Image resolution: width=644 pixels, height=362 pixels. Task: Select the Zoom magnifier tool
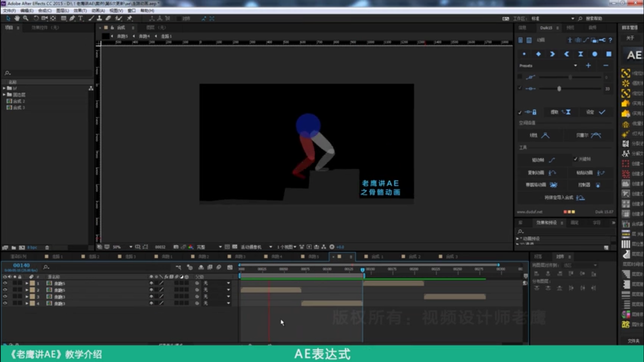(26, 18)
